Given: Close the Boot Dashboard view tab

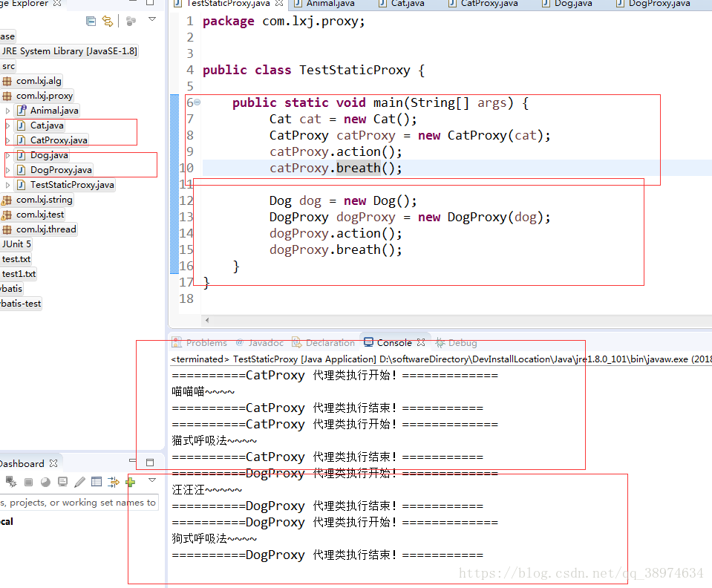Looking at the screenshot, I should [x=53, y=463].
